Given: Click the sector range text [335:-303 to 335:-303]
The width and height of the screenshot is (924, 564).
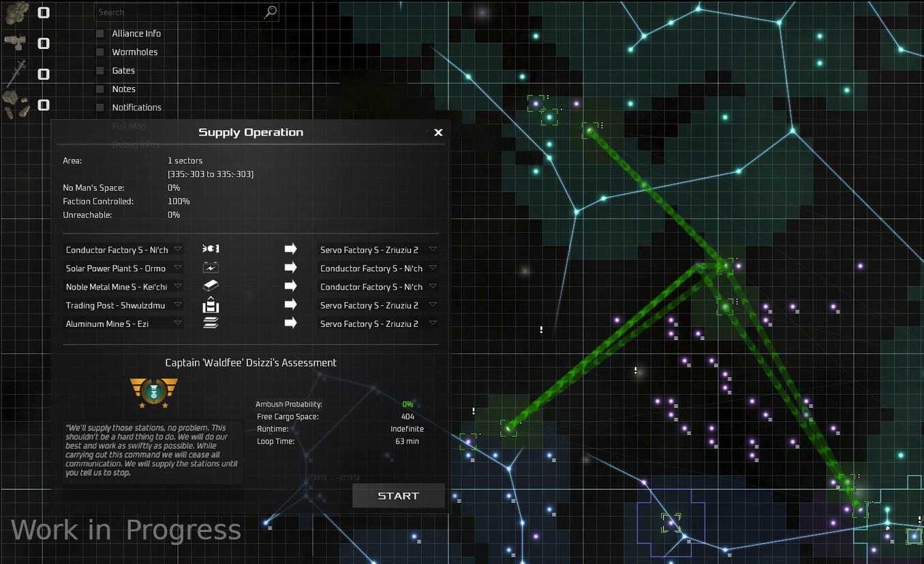Looking at the screenshot, I should 211,174.
